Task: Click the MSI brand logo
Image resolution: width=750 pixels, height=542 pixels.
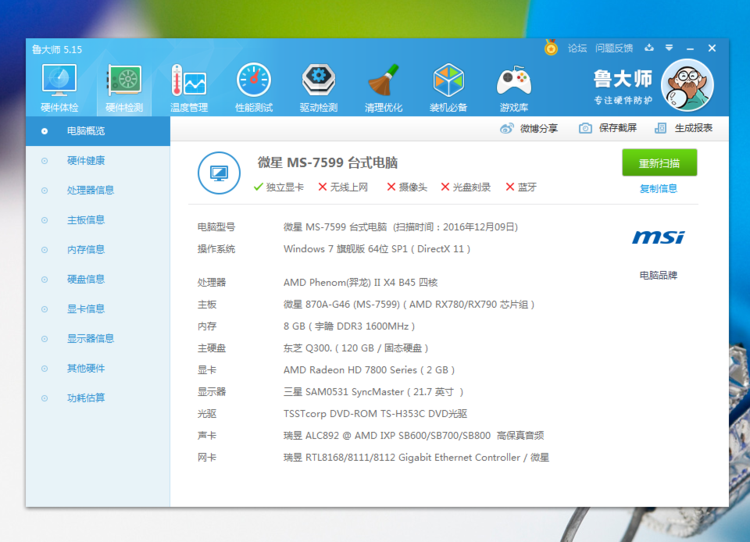Action: [658, 237]
